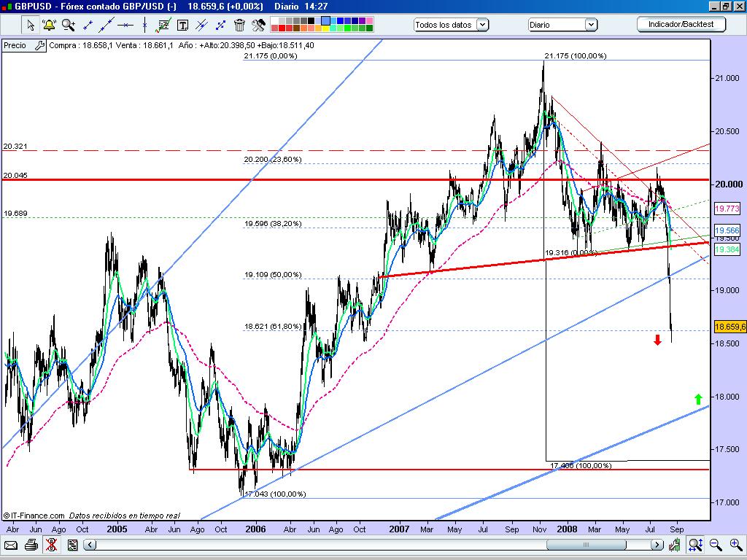Click the horizontal scrollbar left arrow
This screenshot has width=747, height=560.
pyautogui.click(x=89, y=545)
